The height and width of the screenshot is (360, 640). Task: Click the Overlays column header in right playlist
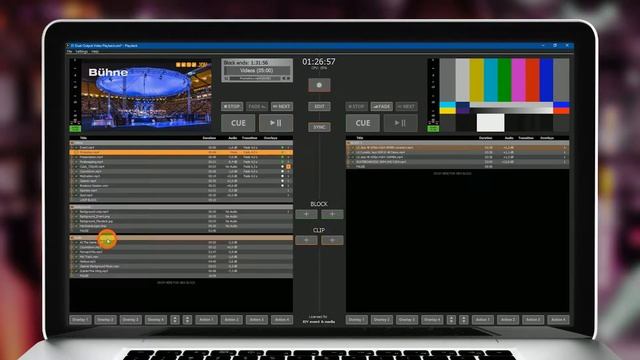click(547, 138)
